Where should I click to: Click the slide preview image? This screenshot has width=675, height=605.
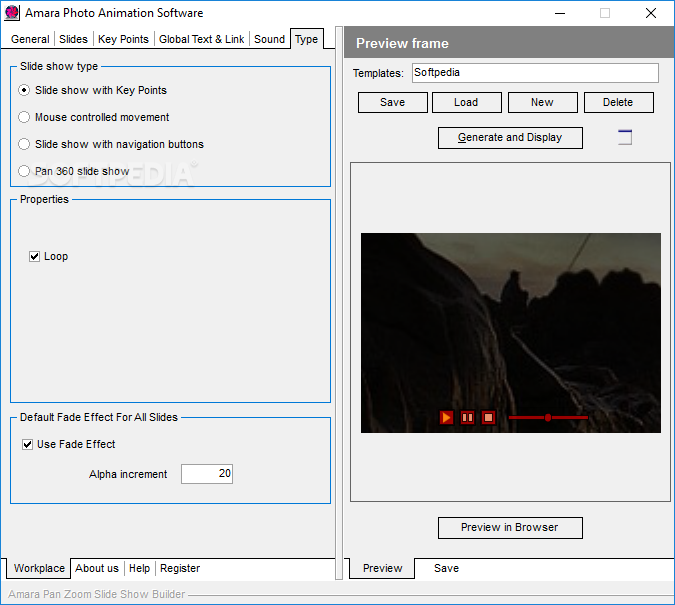pyautogui.click(x=511, y=333)
